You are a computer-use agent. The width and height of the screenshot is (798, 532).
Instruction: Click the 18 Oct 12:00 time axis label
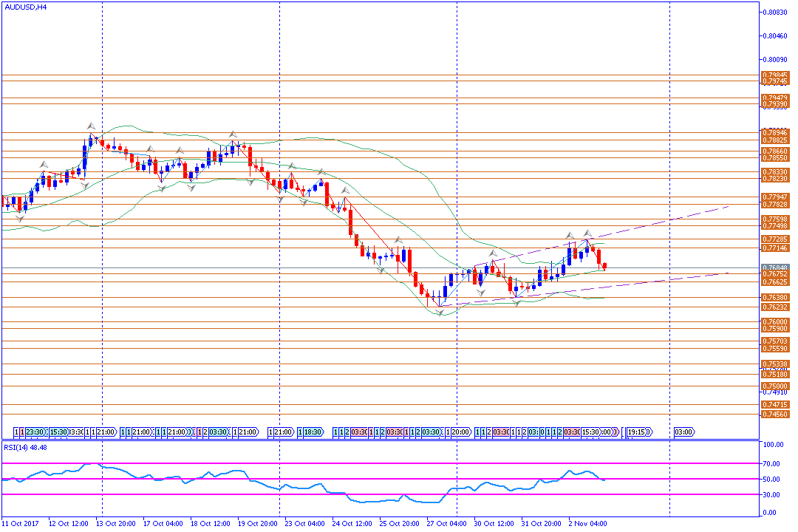(210, 523)
